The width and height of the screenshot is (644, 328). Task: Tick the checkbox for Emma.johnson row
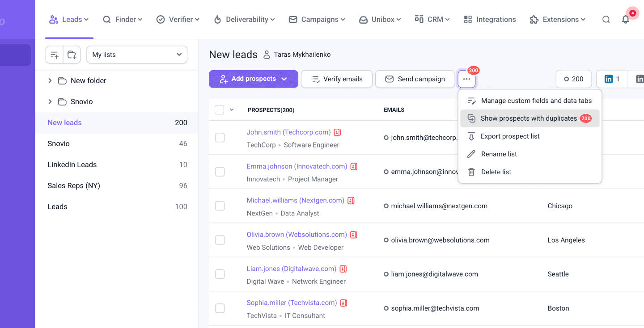(x=220, y=172)
